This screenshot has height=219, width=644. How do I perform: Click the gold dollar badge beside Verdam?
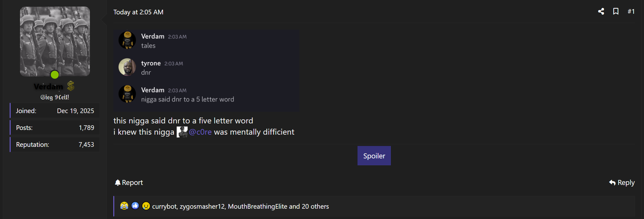click(71, 86)
